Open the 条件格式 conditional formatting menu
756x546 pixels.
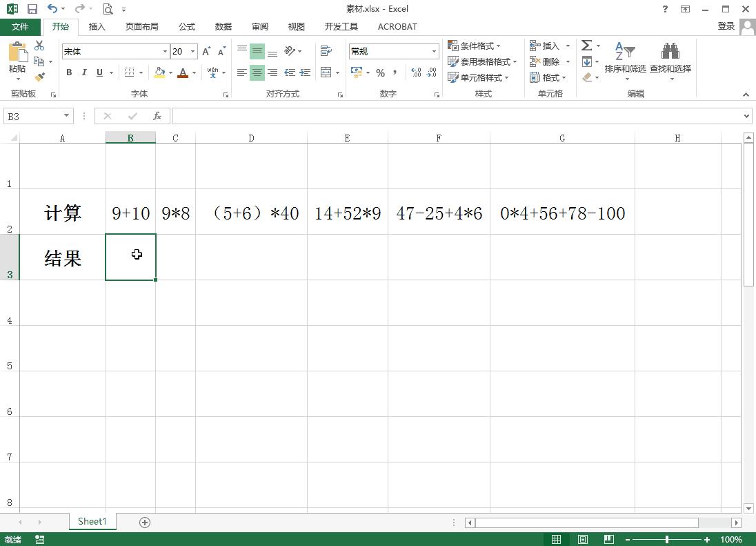tap(474, 46)
